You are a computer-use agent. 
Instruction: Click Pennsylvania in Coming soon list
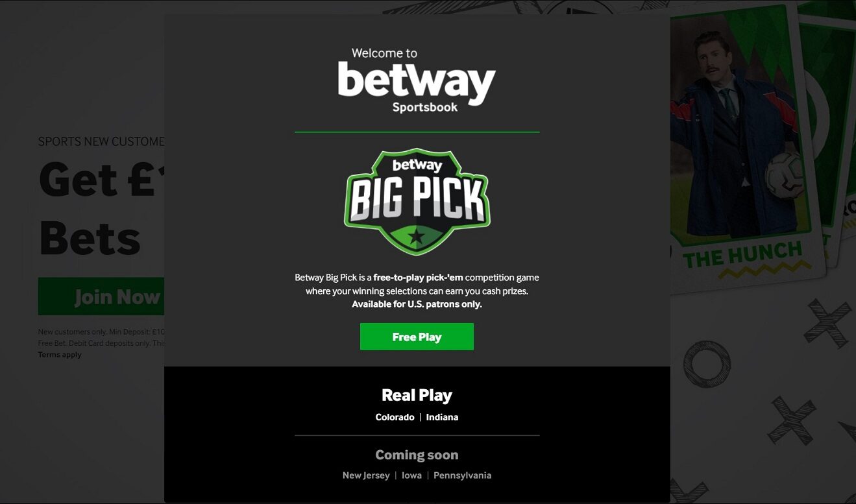click(x=462, y=475)
